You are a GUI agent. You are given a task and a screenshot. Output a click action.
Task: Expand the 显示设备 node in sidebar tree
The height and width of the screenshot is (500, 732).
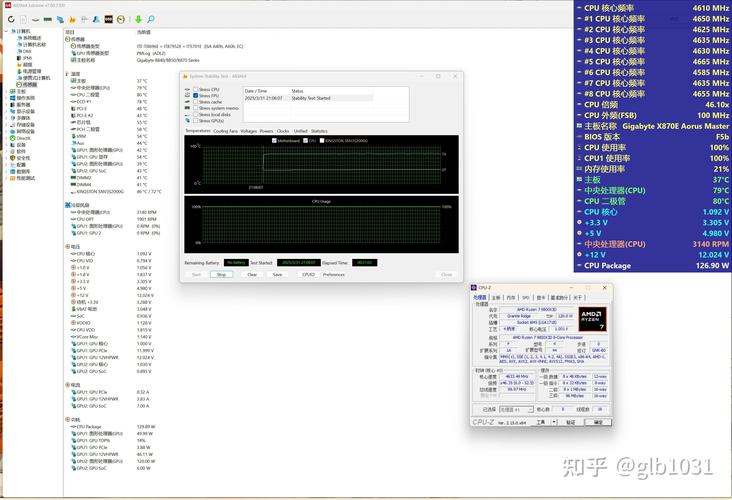6,112
